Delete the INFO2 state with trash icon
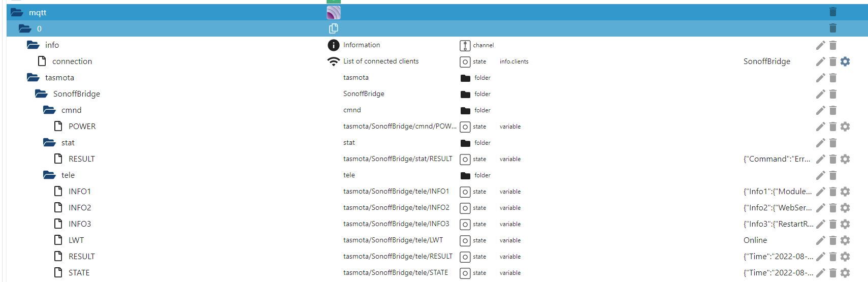868x282 pixels. click(832, 208)
